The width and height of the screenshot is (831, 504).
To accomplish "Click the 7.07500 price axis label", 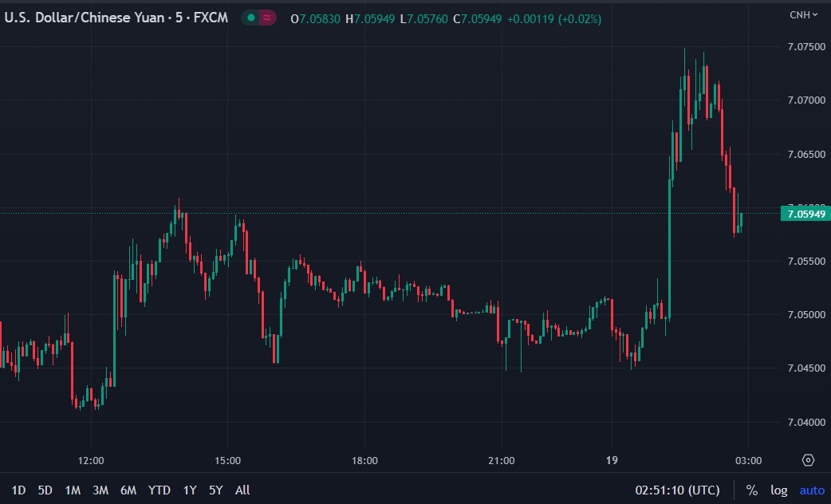I will pyautogui.click(x=806, y=46).
